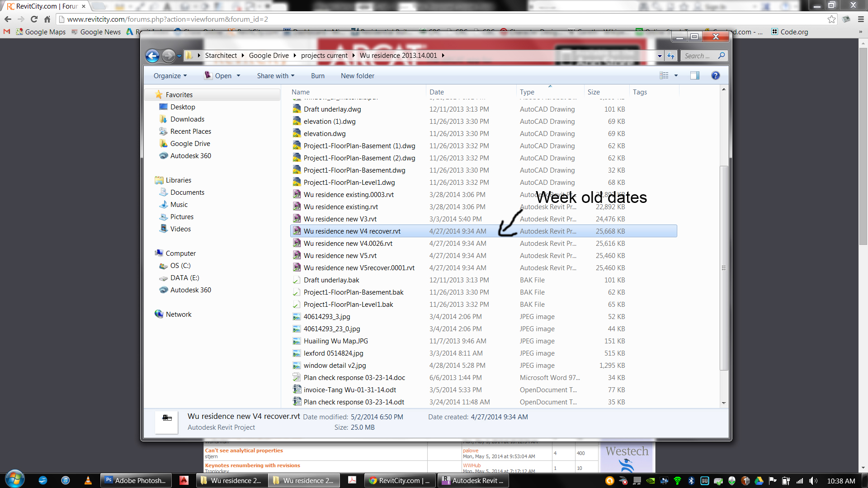This screenshot has width=868, height=488.
Task: Expand the Share with dropdown
Action: click(x=275, y=76)
